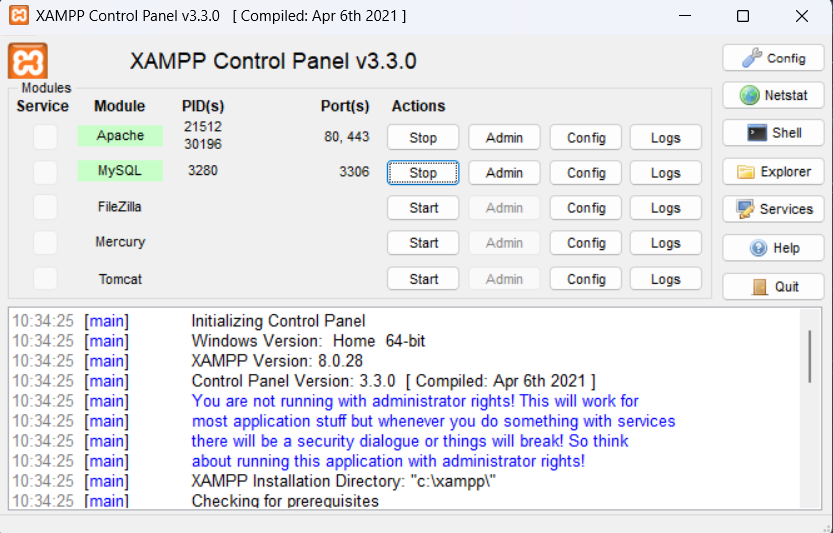Open Config with the wrench icon
The width and height of the screenshot is (833, 533).
[773, 58]
